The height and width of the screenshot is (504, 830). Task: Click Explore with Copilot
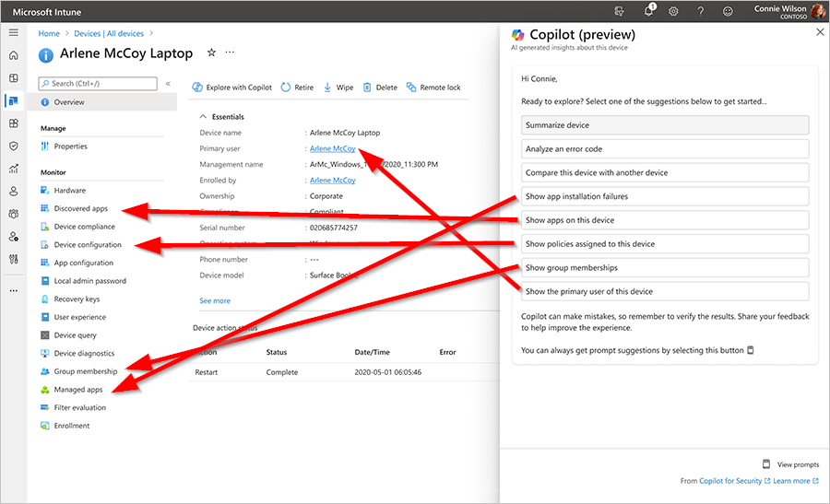(231, 88)
